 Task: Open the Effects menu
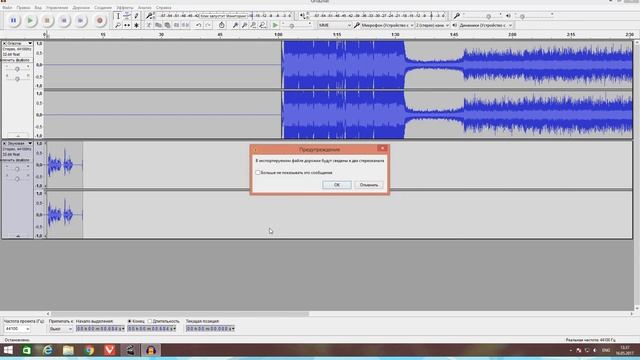point(124,7)
